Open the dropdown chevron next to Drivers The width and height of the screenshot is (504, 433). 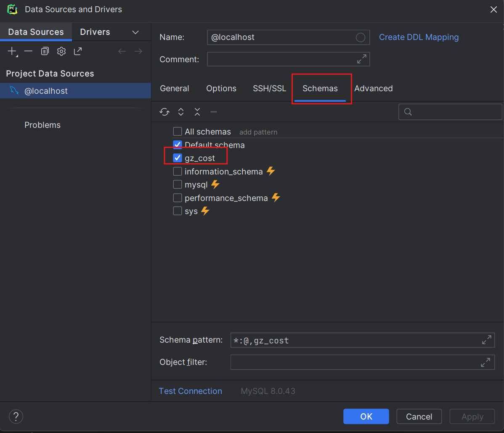point(135,32)
